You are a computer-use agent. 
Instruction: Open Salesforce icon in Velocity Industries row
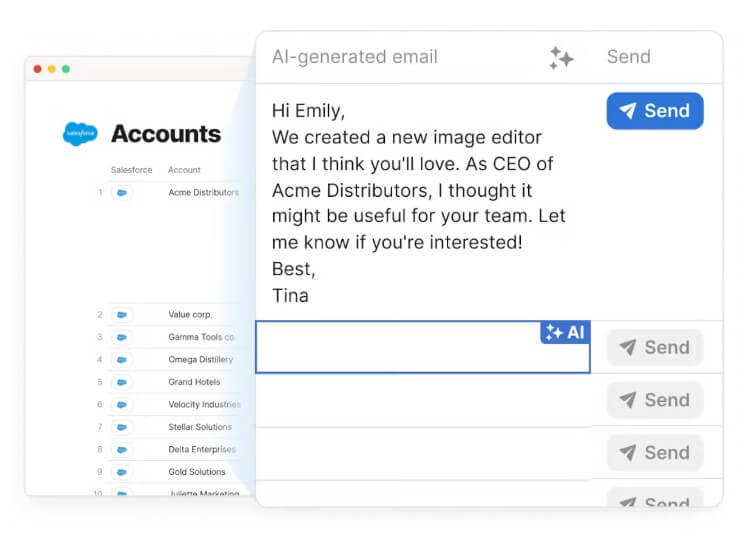122,404
